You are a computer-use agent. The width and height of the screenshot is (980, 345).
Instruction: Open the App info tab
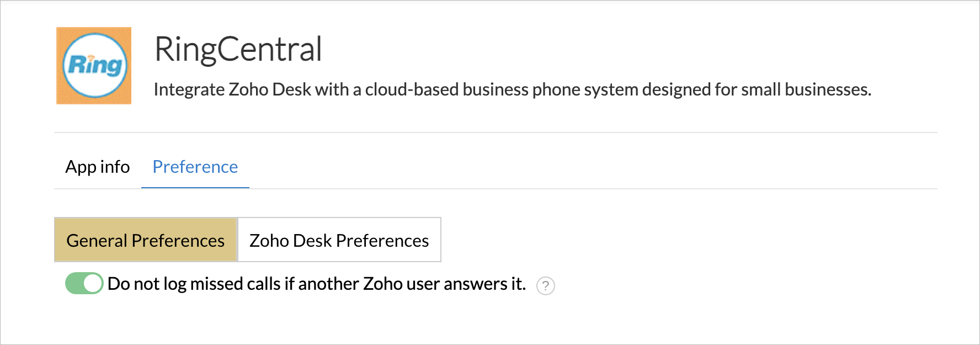click(98, 167)
